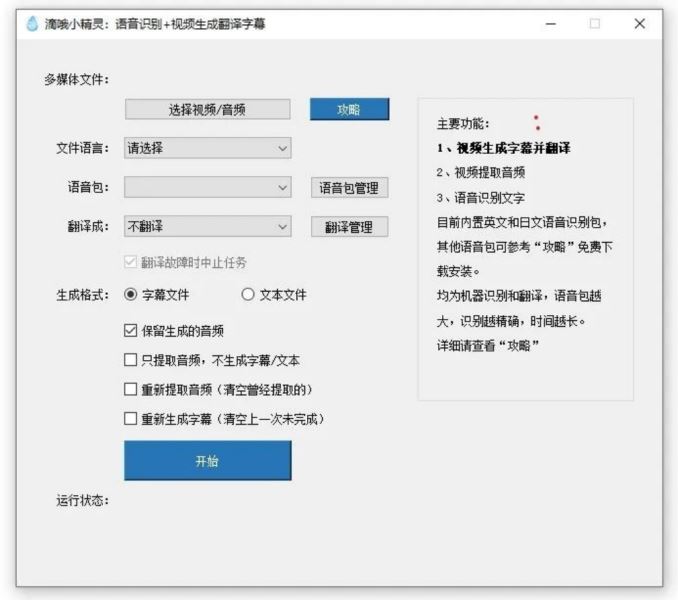
Task: Toggle the 翻译故障时中止任务 checkbox
Action: click(x=130, y=262)
